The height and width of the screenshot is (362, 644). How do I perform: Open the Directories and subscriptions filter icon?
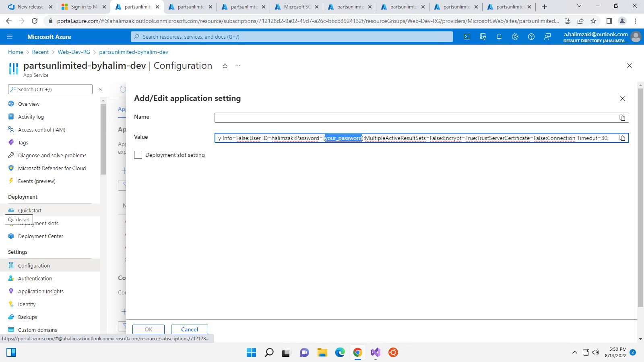point(483,37)
